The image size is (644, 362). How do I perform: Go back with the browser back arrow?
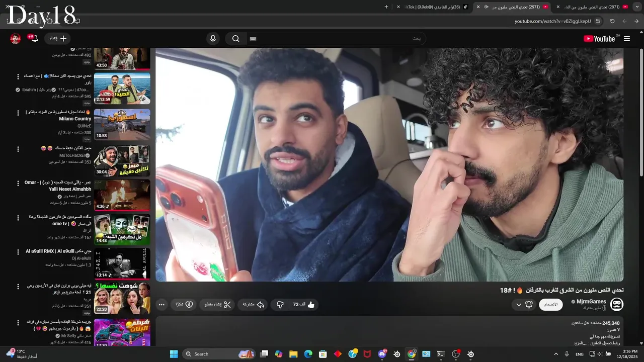coord(636,21)
